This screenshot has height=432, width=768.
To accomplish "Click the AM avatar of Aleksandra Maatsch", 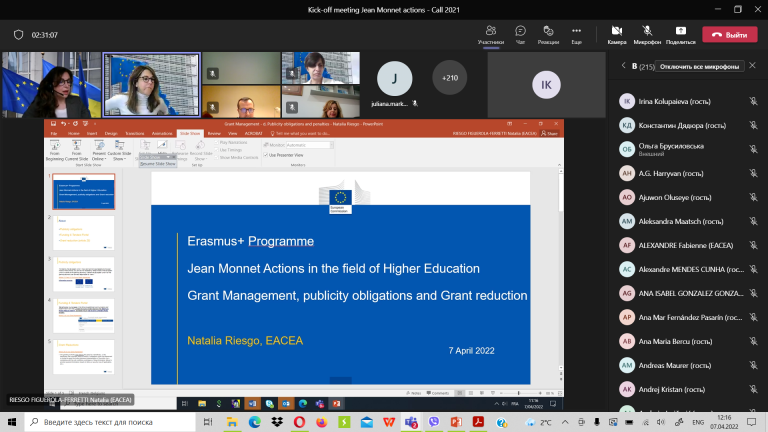I will 627,221.
